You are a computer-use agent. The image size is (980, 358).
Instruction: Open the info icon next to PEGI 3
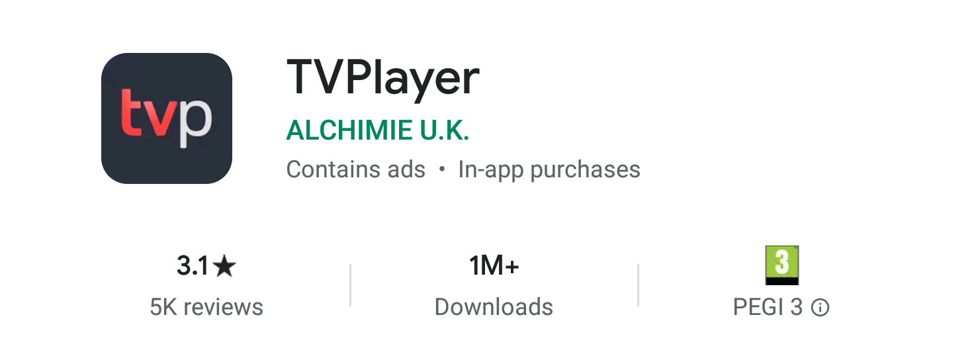pyautogui.click(x=820, y=308)
